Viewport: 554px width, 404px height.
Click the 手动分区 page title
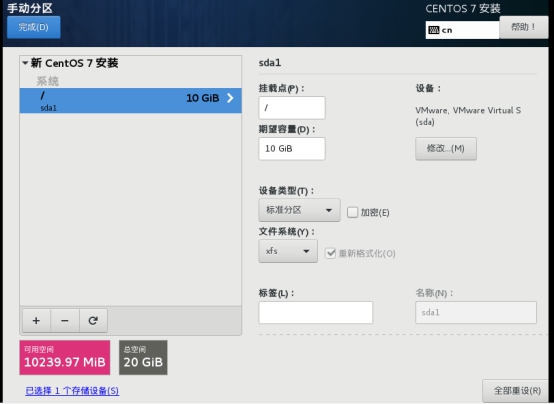pyautogui.click(x=30, y=8)
